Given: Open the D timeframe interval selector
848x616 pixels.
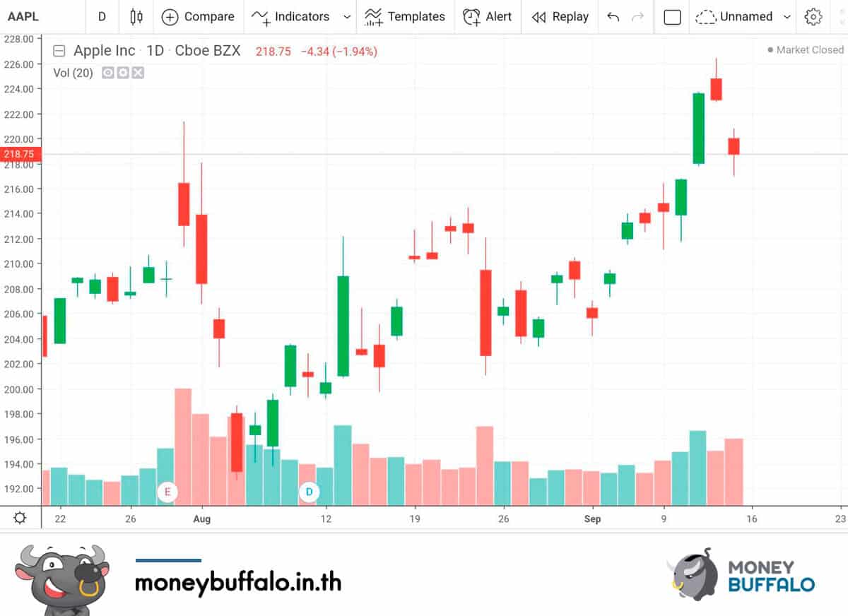Looking at the screenshot, I should [102, 16].
